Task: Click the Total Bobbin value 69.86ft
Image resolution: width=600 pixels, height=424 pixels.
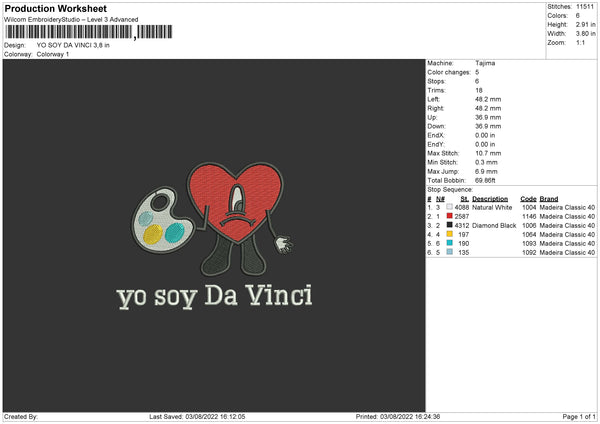Action: (x=485, y=180)
